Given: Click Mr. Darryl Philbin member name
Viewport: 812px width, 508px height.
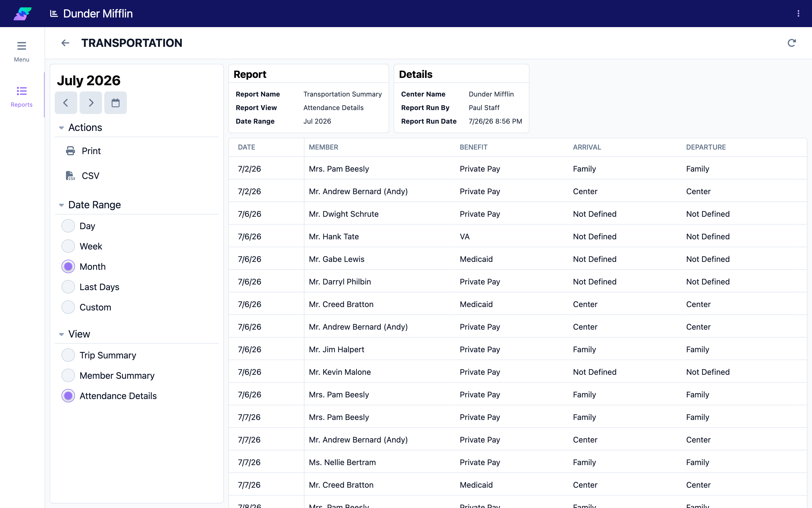Looking at the screenshot, I should [340, 282].
